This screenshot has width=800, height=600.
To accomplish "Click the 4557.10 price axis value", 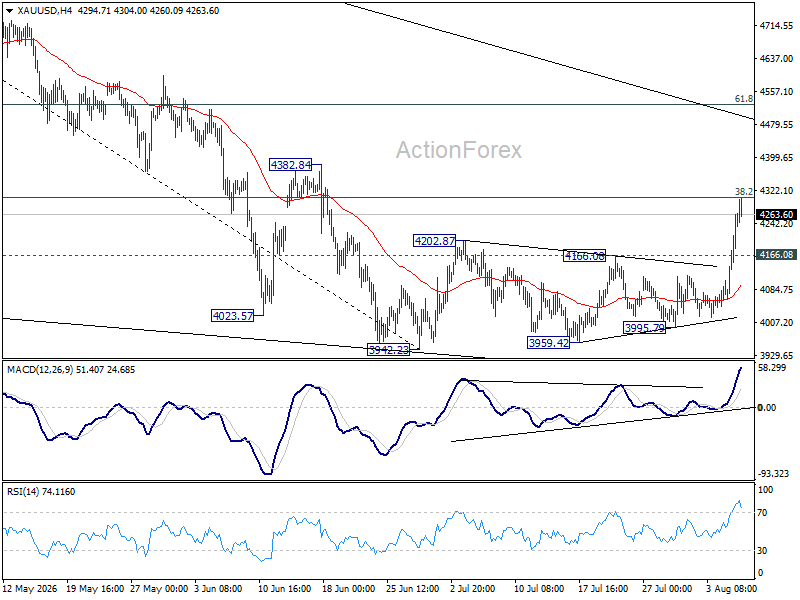I will (x=776, y=92).
